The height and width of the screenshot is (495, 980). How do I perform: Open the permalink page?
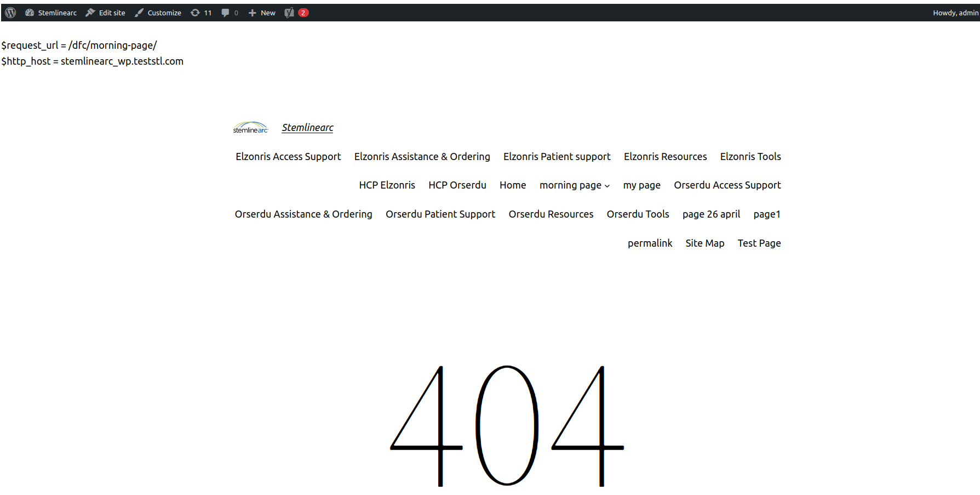click(650, 243)
